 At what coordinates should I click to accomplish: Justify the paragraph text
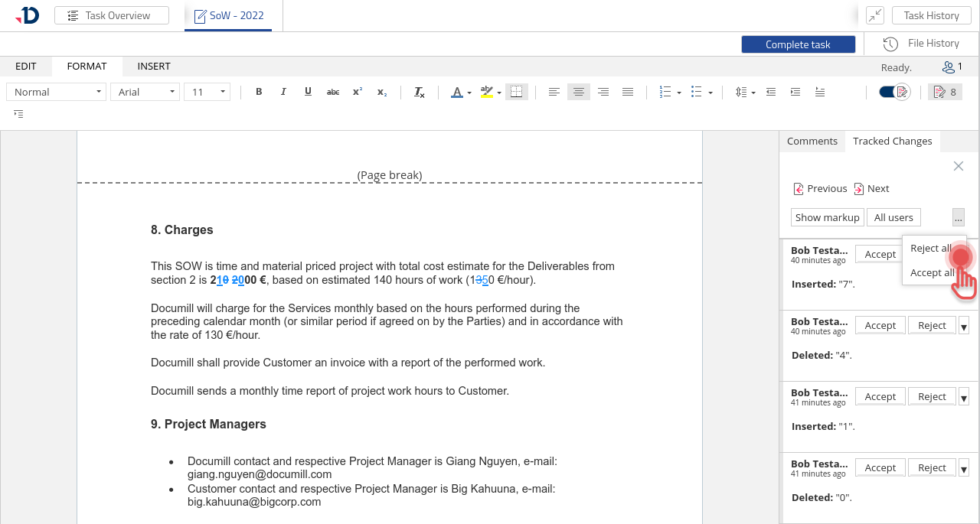(x=628, y=92)
